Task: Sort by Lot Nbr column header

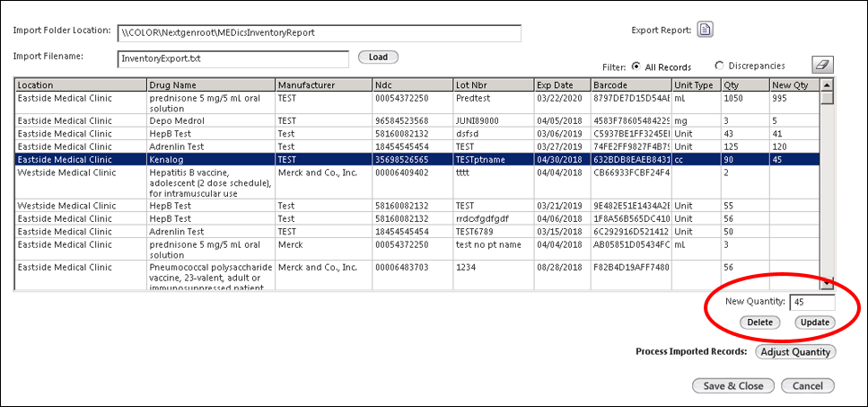Action: 494,85
